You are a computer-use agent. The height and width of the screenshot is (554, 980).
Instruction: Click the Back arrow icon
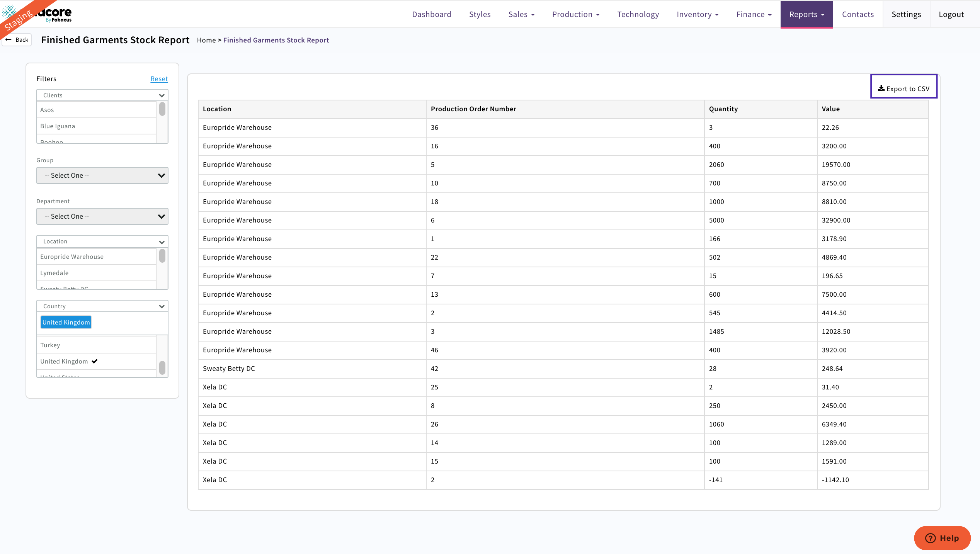click(x=9, y=40)
